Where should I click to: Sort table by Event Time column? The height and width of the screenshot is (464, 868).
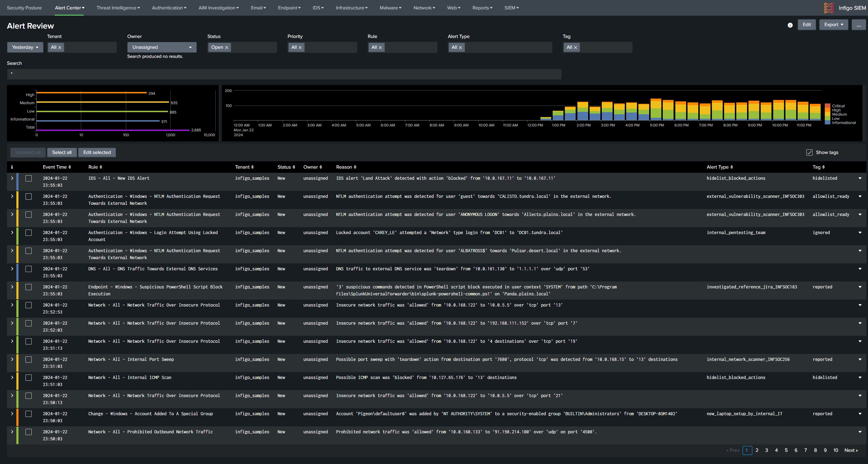(x=57, y=167)
